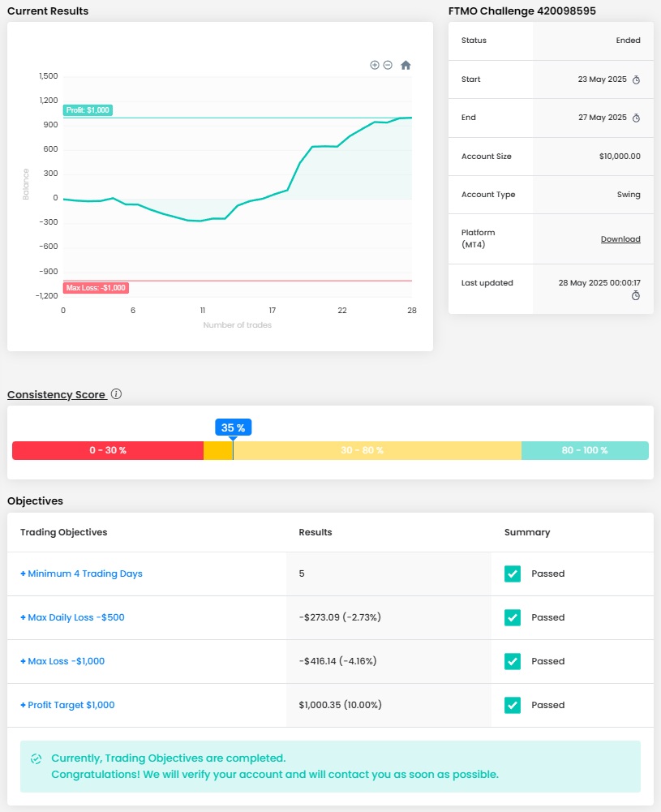Click the Account Size label

(486, 157)
